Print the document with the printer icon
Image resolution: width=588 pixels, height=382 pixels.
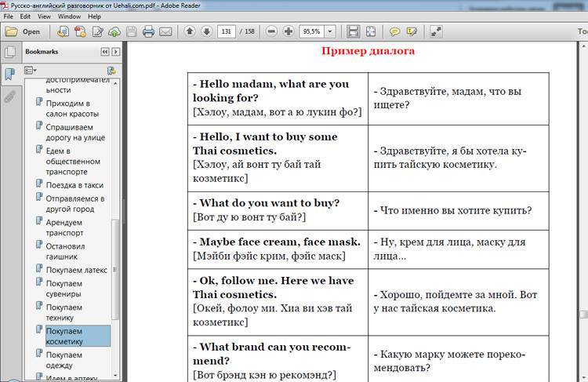click(148, 32)
